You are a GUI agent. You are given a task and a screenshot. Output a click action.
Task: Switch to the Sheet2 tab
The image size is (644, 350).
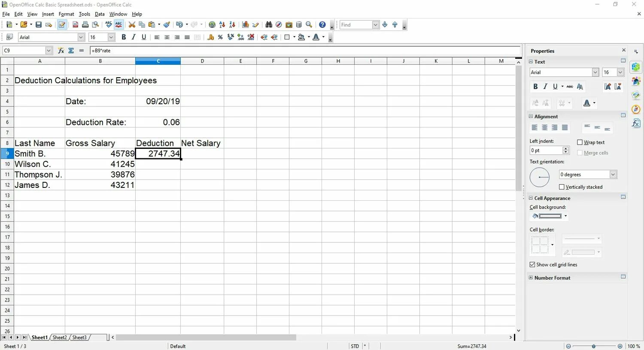point(60,338)
